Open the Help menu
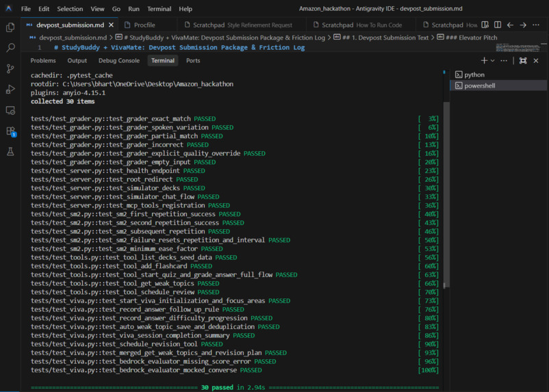 click(x=186, y=9)
